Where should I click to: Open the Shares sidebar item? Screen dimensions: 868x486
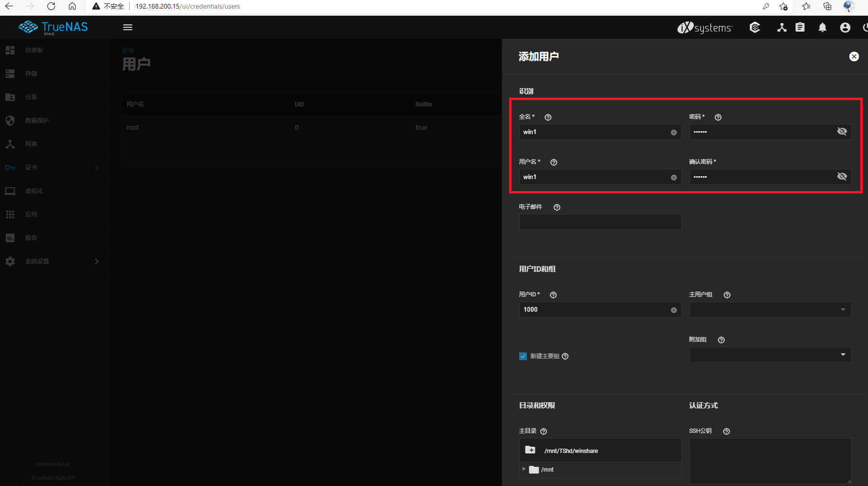54,97
